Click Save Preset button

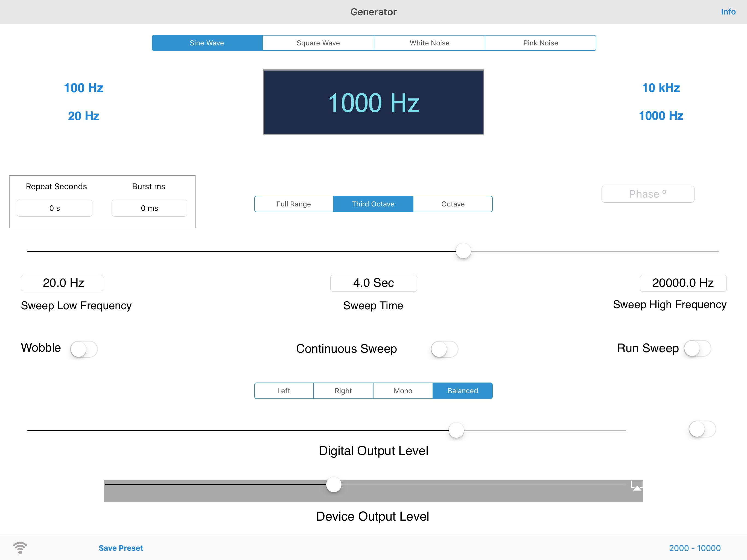[121, 548]
